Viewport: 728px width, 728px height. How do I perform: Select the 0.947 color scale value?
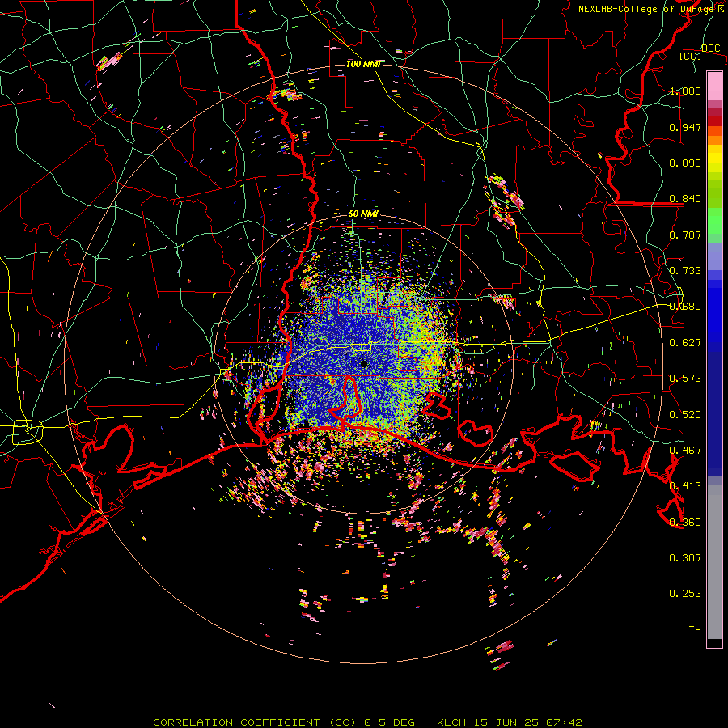[x=685, y=127]
